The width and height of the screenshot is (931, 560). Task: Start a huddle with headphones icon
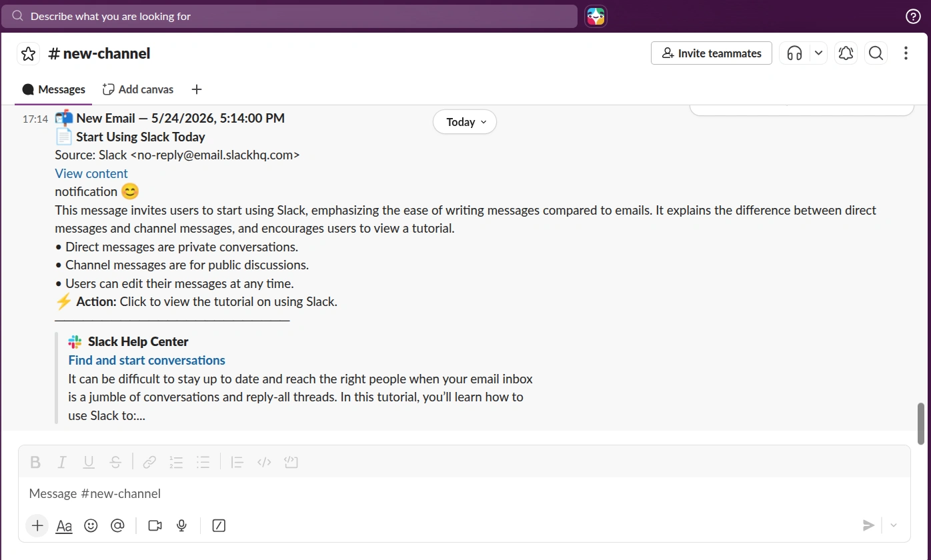[794, 53]
